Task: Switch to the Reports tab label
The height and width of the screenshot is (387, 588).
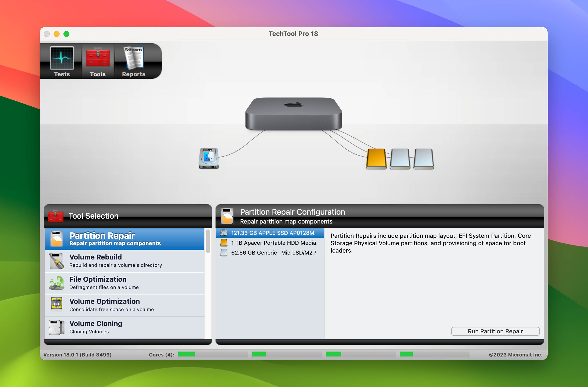Action: pyautogui.click(x=134, y=74)
